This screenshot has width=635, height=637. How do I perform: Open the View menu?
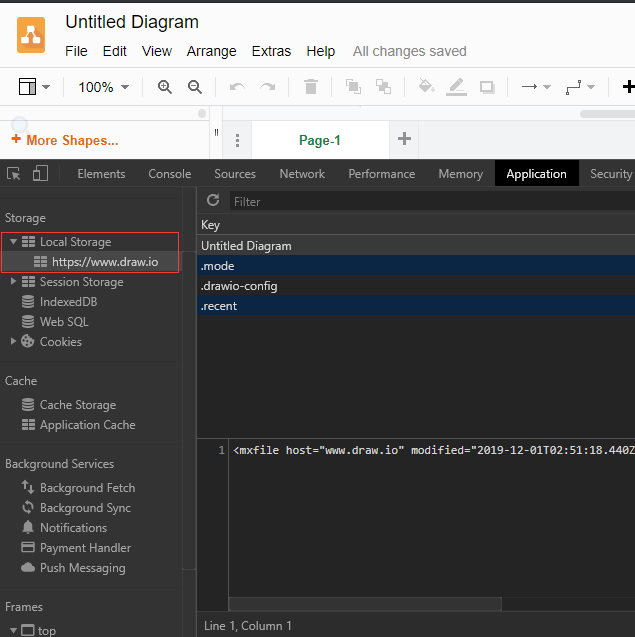coord(157,51)
